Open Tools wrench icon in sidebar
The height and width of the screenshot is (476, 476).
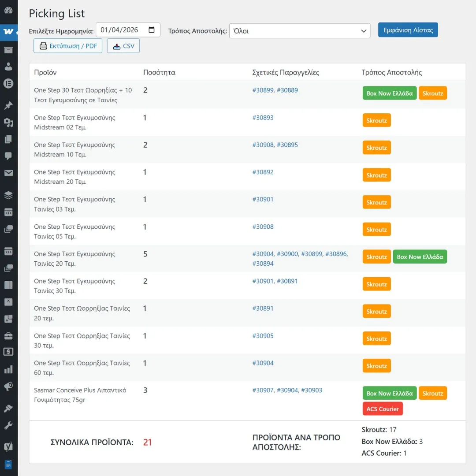[8, 425]
